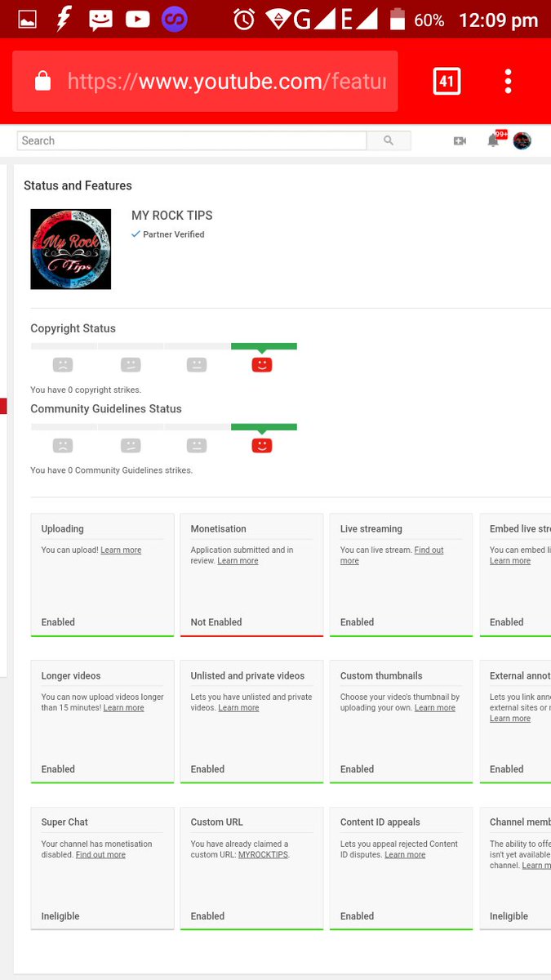The height and width of the screenshot is (980, 551).
Task: Click the video camera upload icon
Action: pos(460,140)
